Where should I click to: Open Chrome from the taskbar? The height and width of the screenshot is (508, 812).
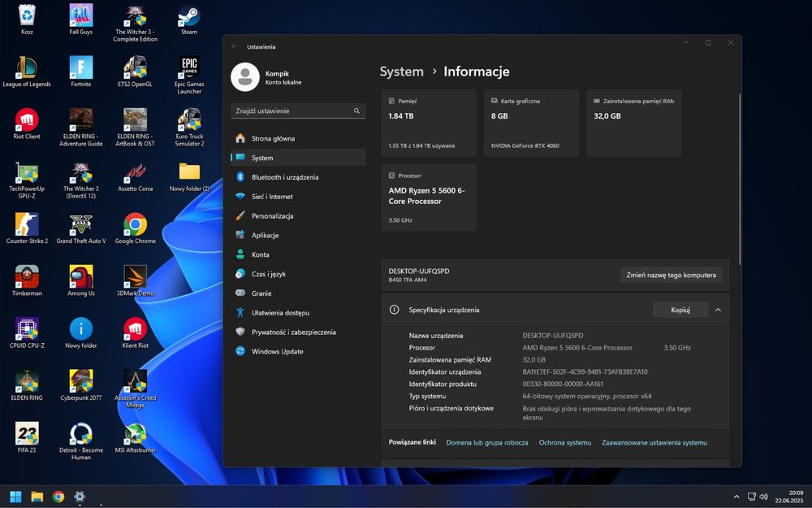pyautogui.click(x=58, y=497)
